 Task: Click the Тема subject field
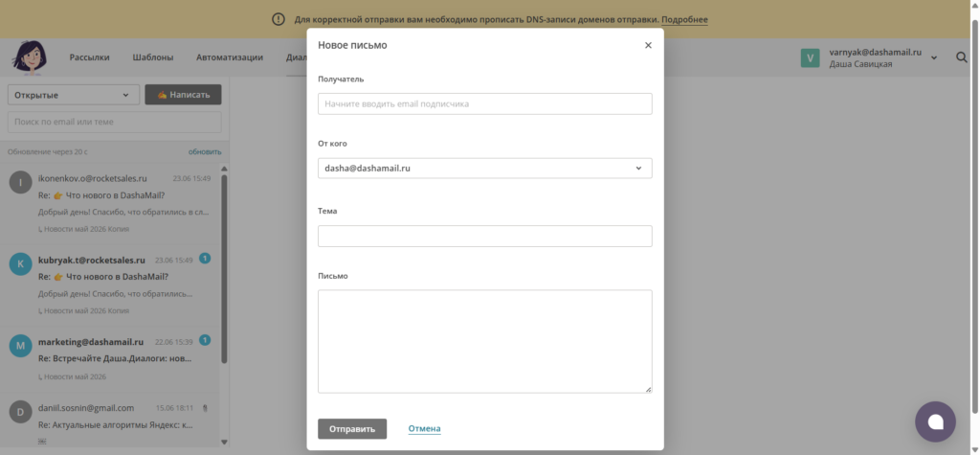(x=485, y=236)
